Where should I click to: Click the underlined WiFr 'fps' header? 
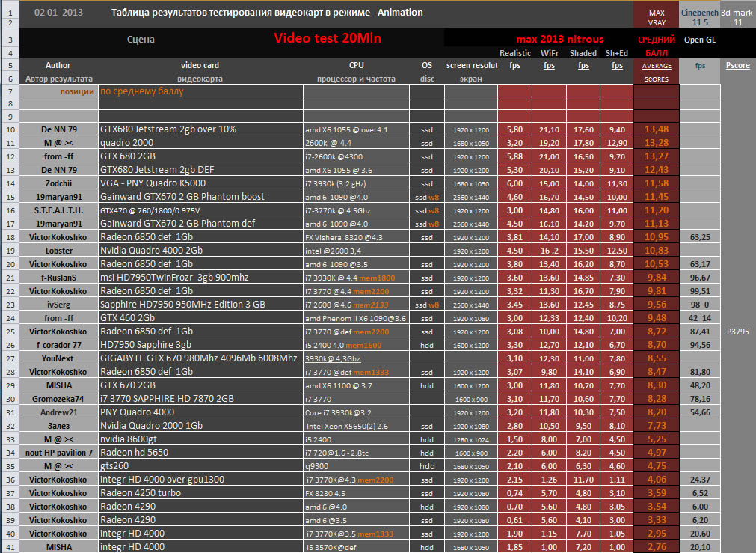(x=549, y=66)
